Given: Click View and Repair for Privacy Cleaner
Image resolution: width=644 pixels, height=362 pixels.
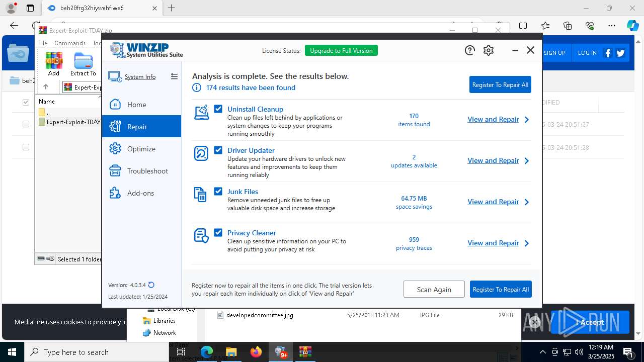Looking at the screenshot, I should [493, 243].
